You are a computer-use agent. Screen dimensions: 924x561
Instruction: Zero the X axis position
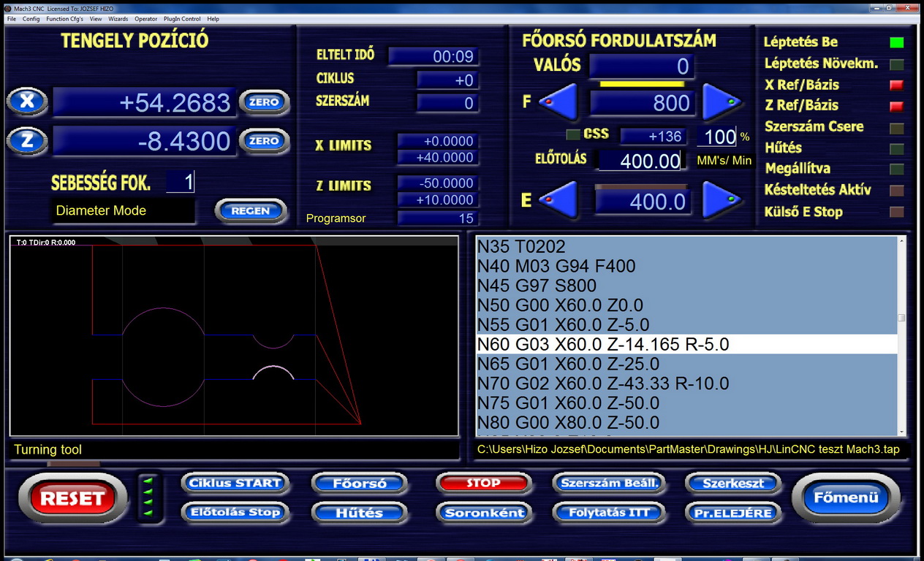tap(264, 102)
